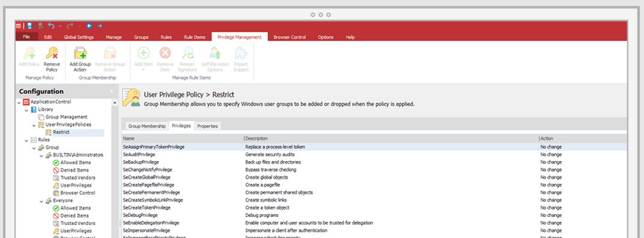644x238 pixels.
Task: Select Denied Items under BUILTIN\Administrators
Action: (x=71, y=170)
